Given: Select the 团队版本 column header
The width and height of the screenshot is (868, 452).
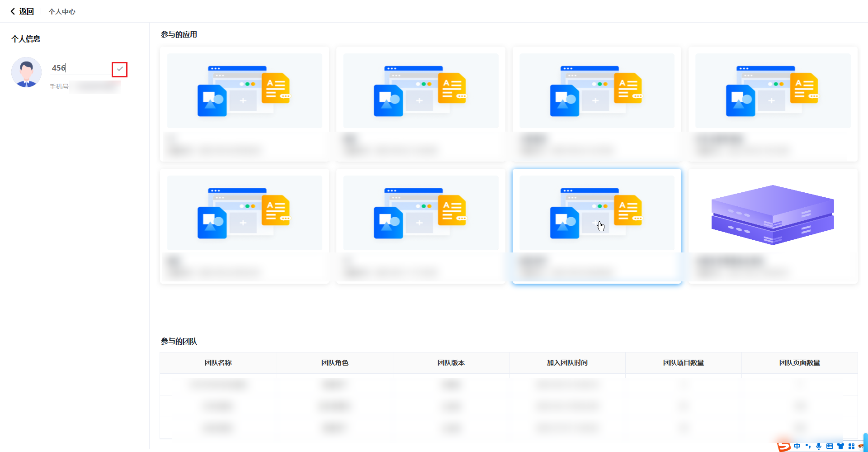Looking at the screenshot, I should [x=451, y=363].
